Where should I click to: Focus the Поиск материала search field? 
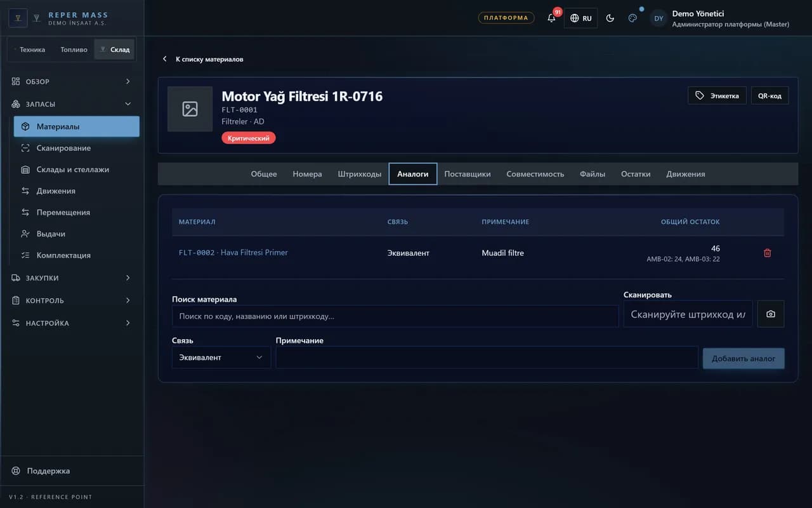tap(395, 316)
